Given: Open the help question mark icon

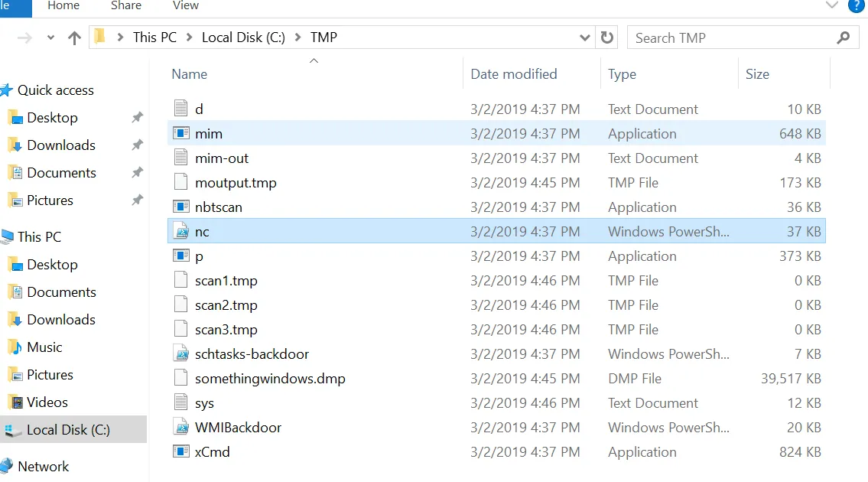Looking at the screenshot, I should (856, 6).
